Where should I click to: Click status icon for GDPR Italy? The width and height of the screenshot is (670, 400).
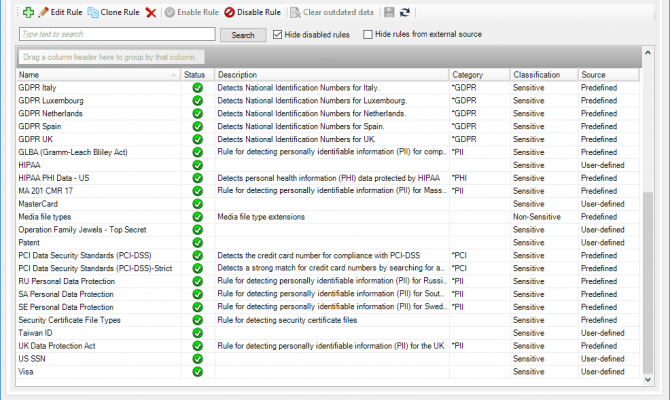click(197, 88)
